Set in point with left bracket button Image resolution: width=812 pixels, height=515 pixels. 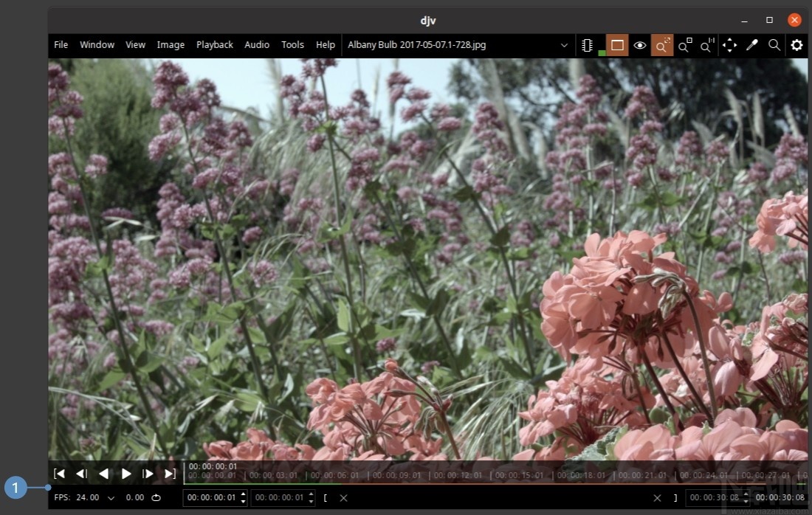(326, 498)
